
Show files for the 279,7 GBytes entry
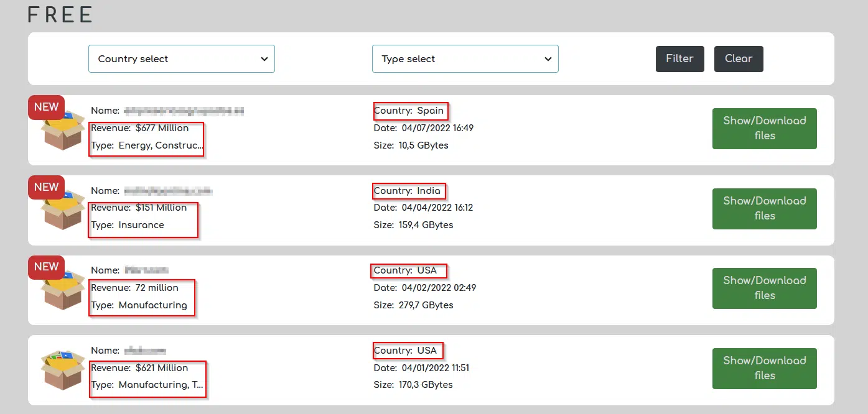(x=764, y=288)
